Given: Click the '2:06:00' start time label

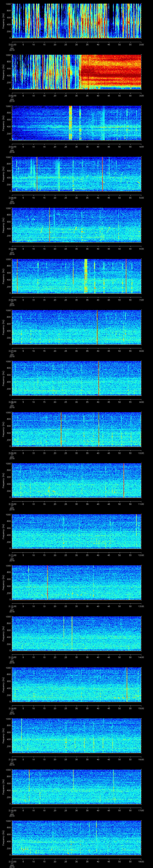Looking at the screenshot, I should (x=12, y=300).
